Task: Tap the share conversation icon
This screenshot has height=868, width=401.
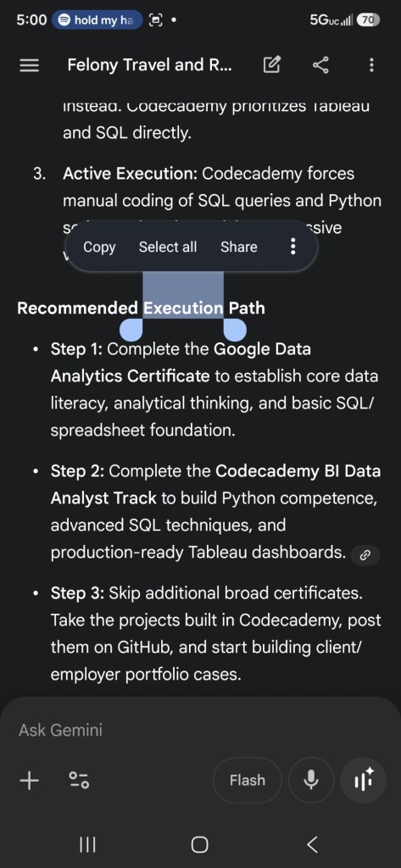Action: click(320, 65)
